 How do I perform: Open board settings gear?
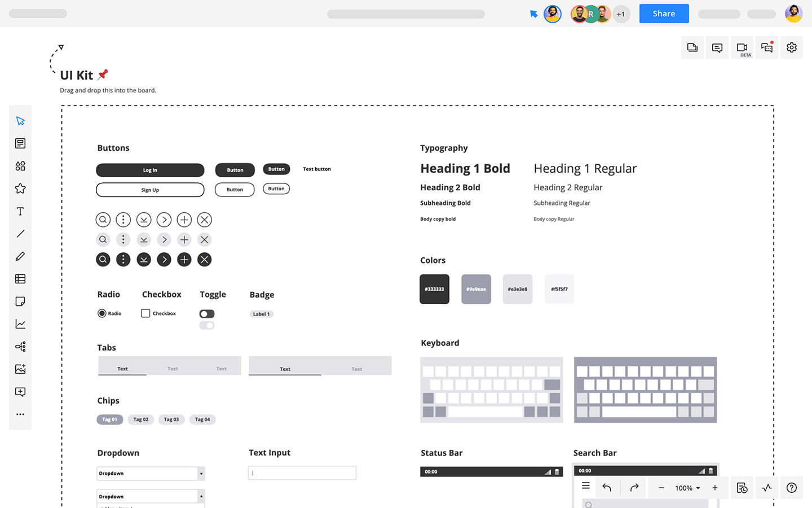[x=792, y=47]
